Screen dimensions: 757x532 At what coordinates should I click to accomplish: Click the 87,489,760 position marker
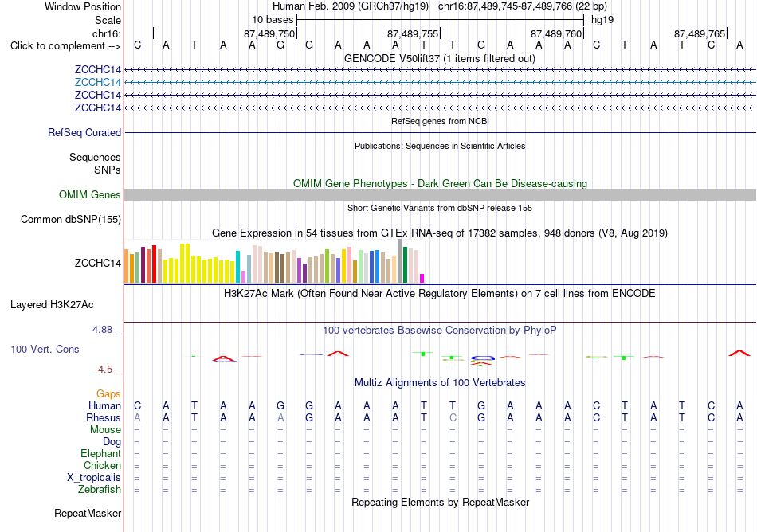[x=556, y=33]
